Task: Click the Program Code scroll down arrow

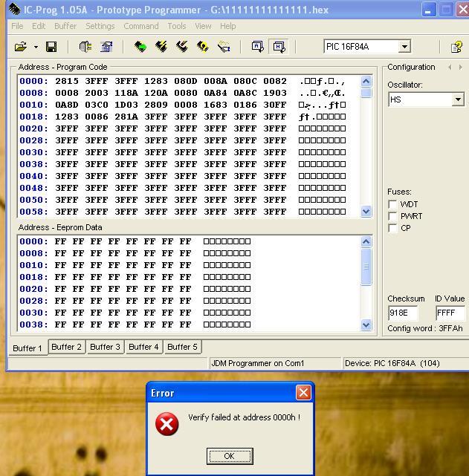Action: pos(366,212)
